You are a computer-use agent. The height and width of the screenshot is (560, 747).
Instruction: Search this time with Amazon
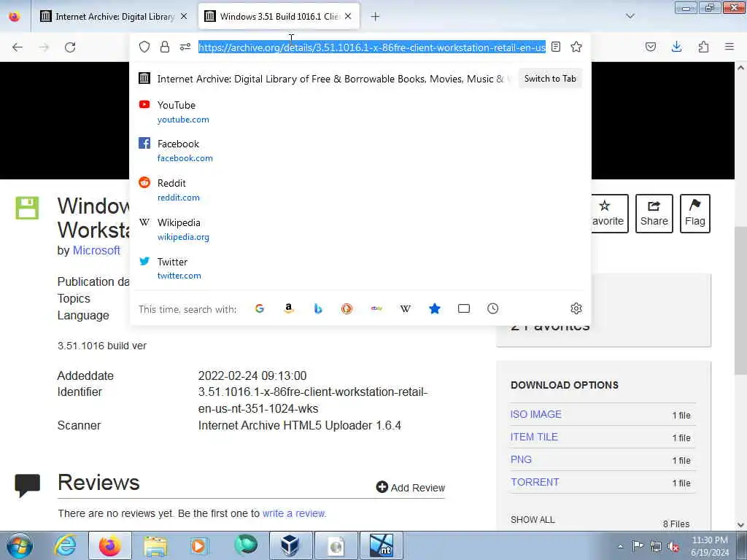click(289, 308)
